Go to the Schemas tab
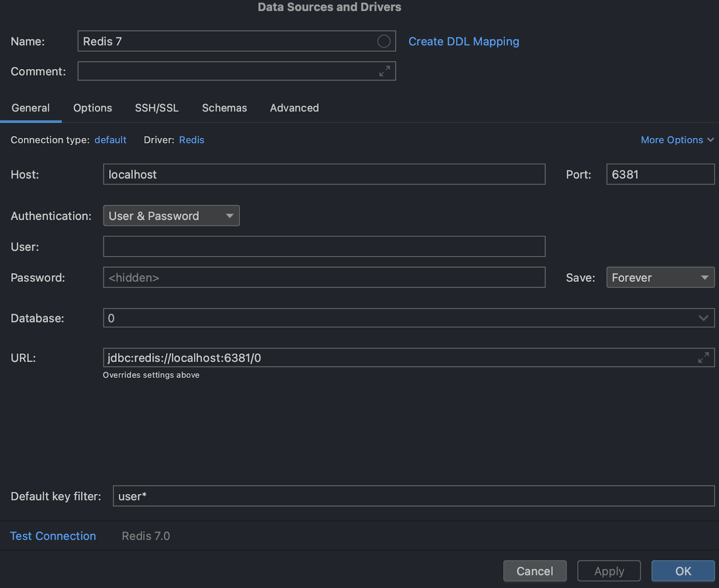The image size is (719, 588). (224, 108)
